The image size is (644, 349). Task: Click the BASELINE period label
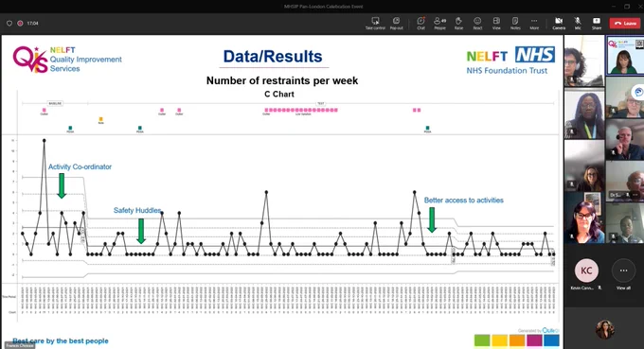tap(55, 103)
